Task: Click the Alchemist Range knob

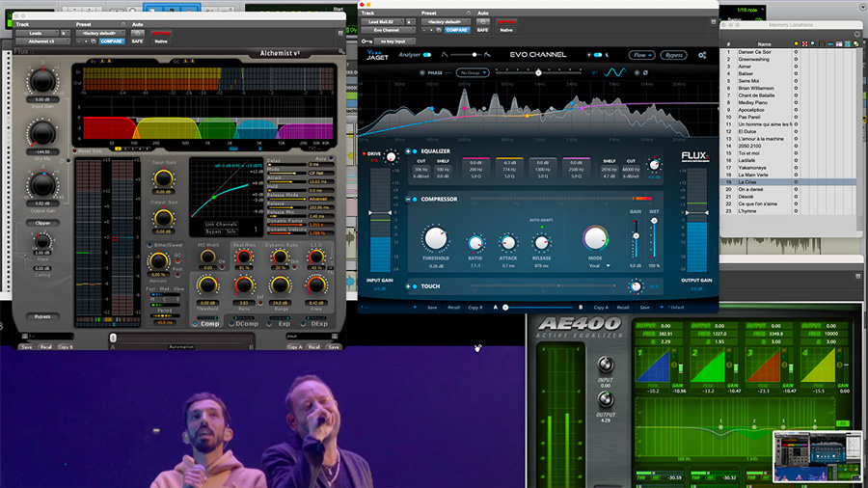Action: [x=280, y=285]
